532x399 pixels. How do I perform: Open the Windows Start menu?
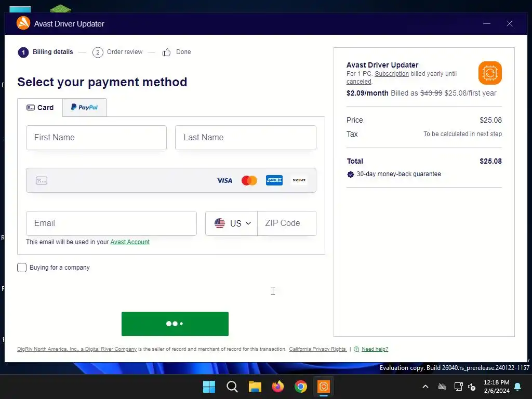coord(209,387)
